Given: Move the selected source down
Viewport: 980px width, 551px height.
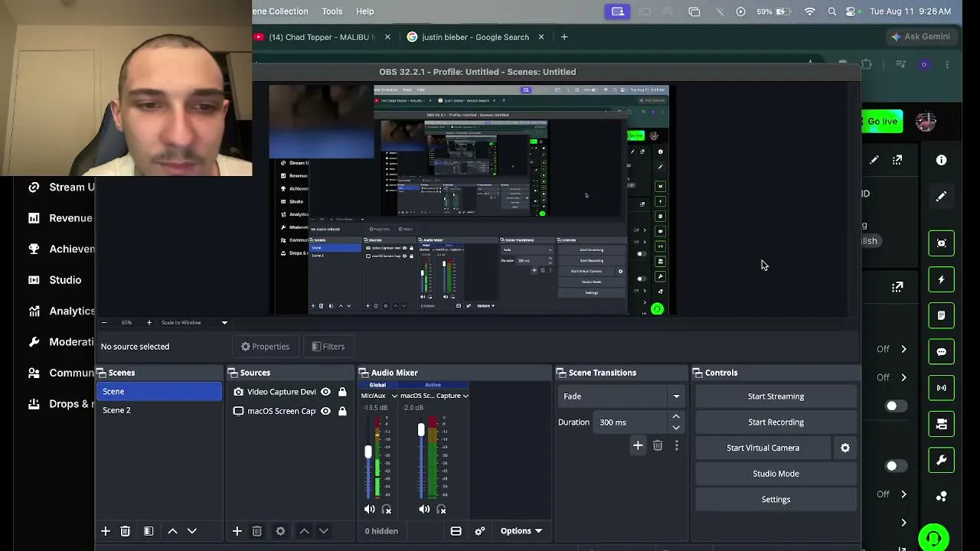Looking at the screenshot, I should (324, 531).
